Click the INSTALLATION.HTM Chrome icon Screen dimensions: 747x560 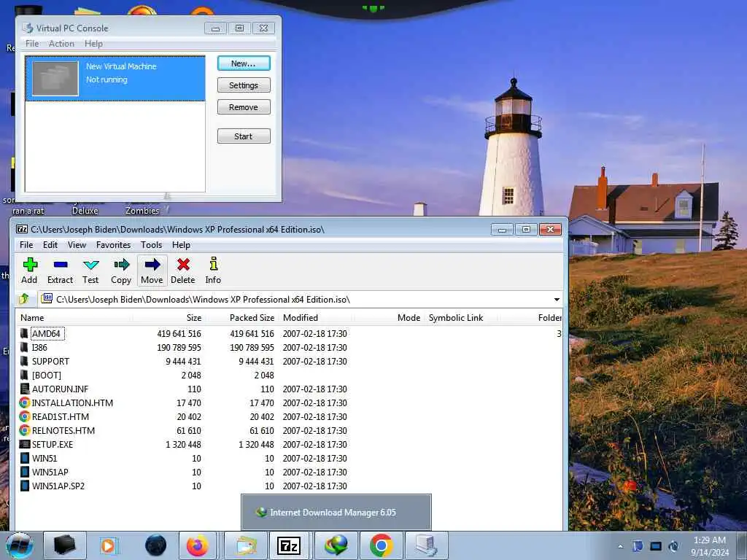24,402
